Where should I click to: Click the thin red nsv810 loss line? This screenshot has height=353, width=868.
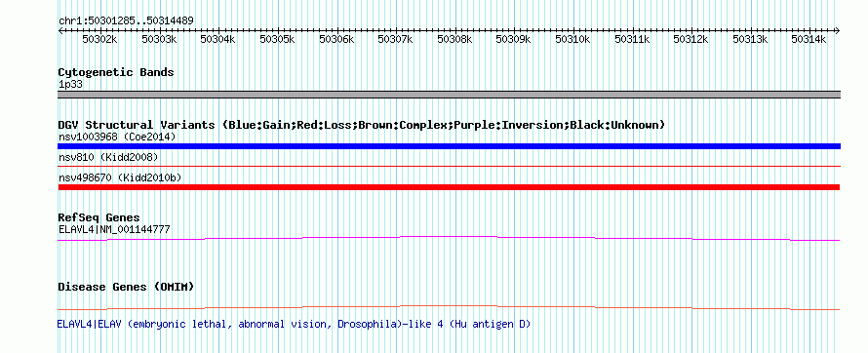[449, 166]
